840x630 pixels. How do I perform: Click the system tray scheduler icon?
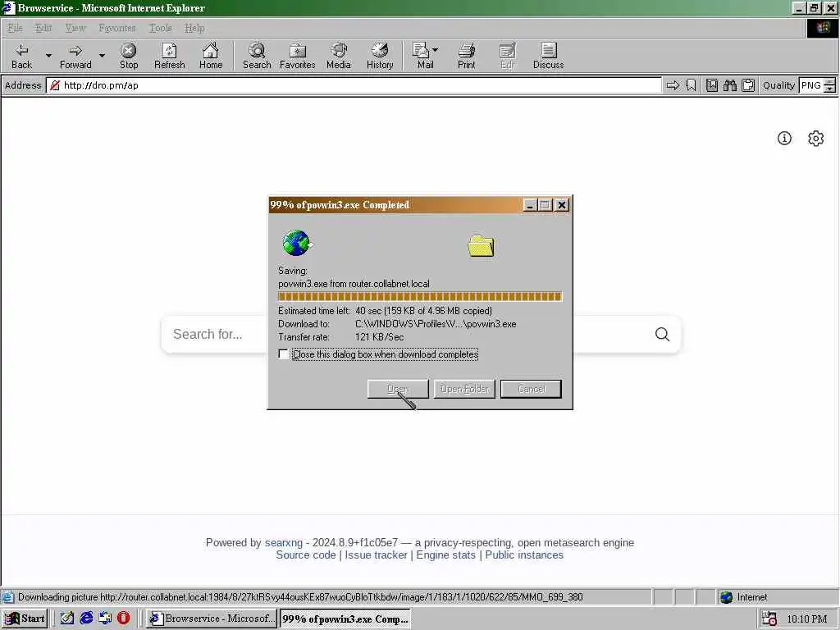(769, 619)
